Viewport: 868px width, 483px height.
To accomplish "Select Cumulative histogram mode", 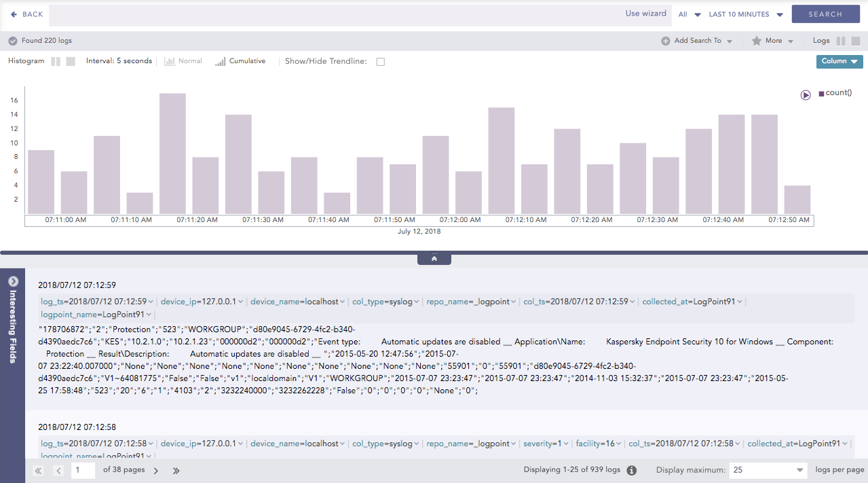I will tap(240, 61).
